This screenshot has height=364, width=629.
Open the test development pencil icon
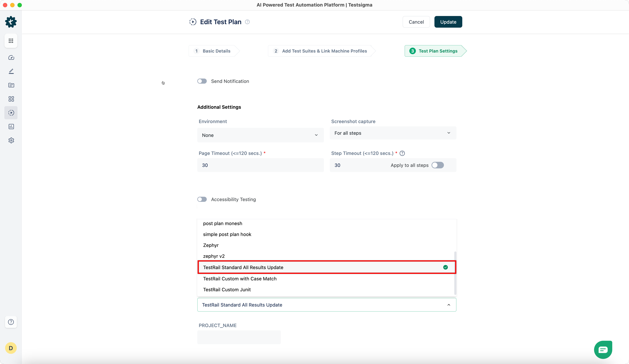coord(11,72)
